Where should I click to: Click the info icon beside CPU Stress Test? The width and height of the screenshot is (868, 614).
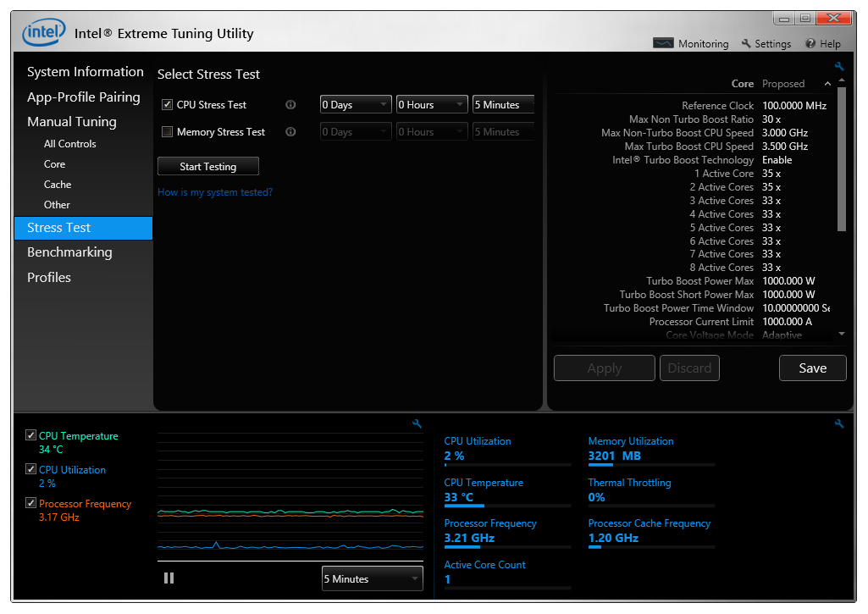290,105
